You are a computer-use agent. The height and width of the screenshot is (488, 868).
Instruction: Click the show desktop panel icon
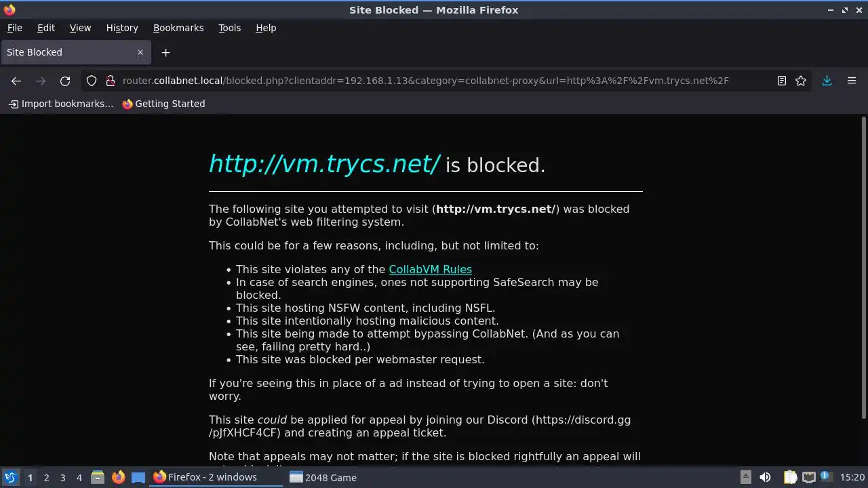pyautogui.click(x=138, y=477)
